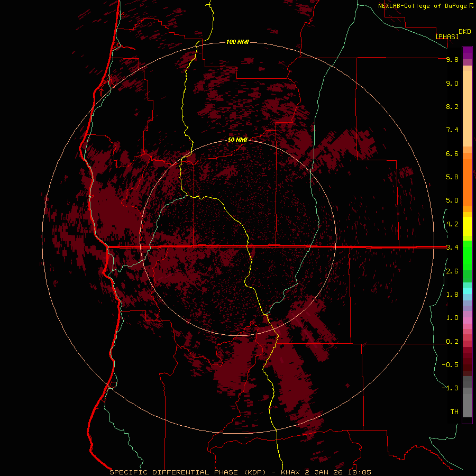476x476 pixels.
Task: Select the purple swatch at the top of the scale
Action: pos(467,53)
